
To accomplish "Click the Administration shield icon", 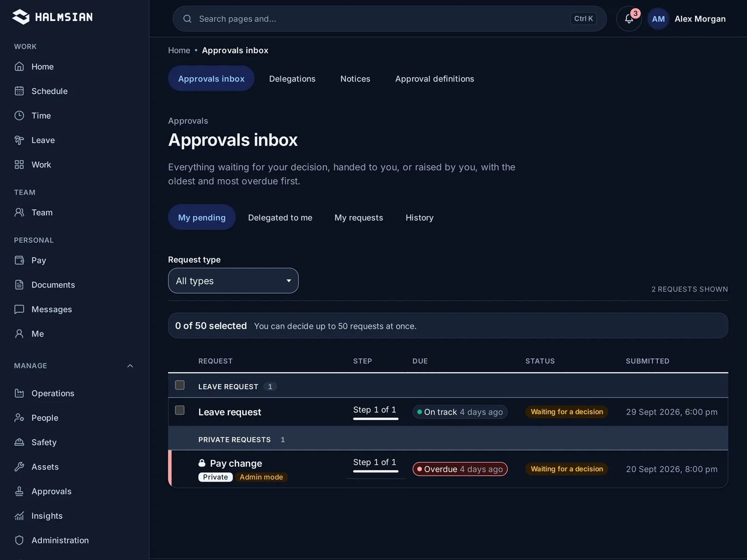I will point(19,540).
